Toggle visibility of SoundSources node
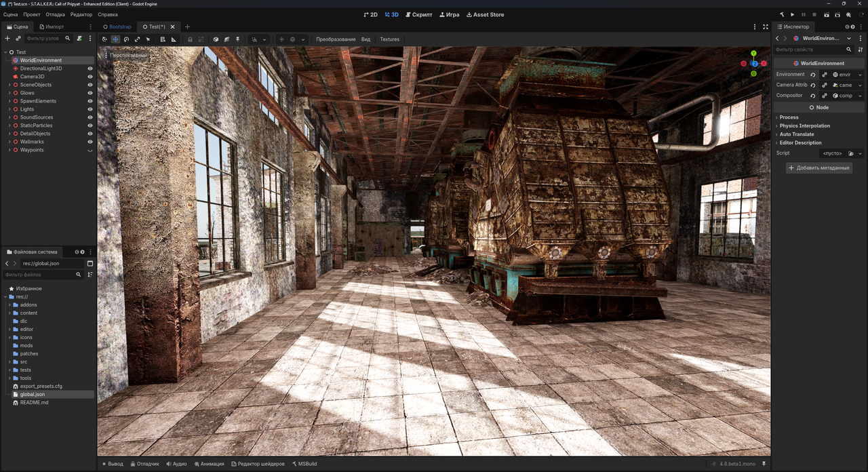Image resolution: width=868 pixels, height=472 pixels. point(90,117)
